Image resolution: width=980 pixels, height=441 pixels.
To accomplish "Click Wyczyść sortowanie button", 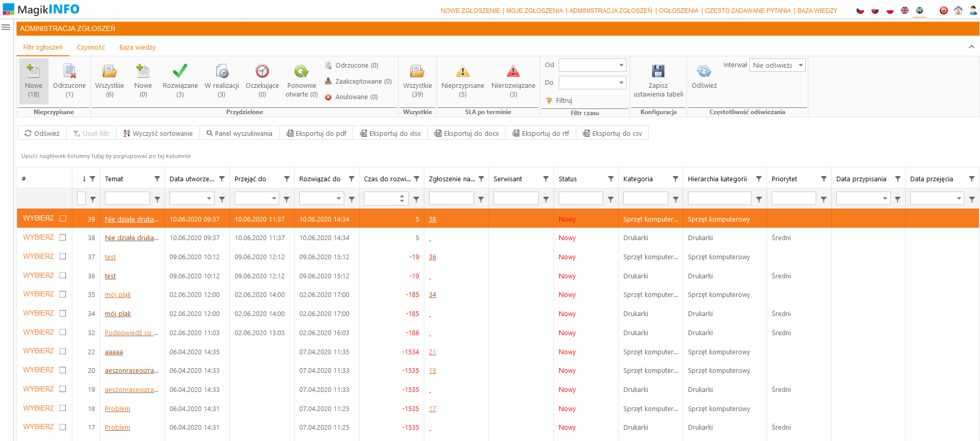I will pos(158,133).
